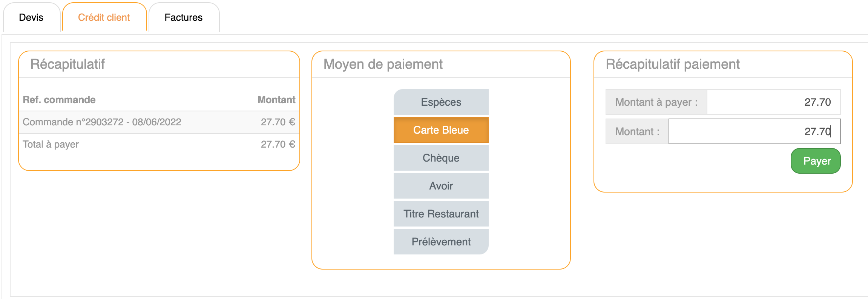Focus the Montant à payer amount field
Viewport: 868px width, 299px height.
pyautogui.click(x=773, y=102)
